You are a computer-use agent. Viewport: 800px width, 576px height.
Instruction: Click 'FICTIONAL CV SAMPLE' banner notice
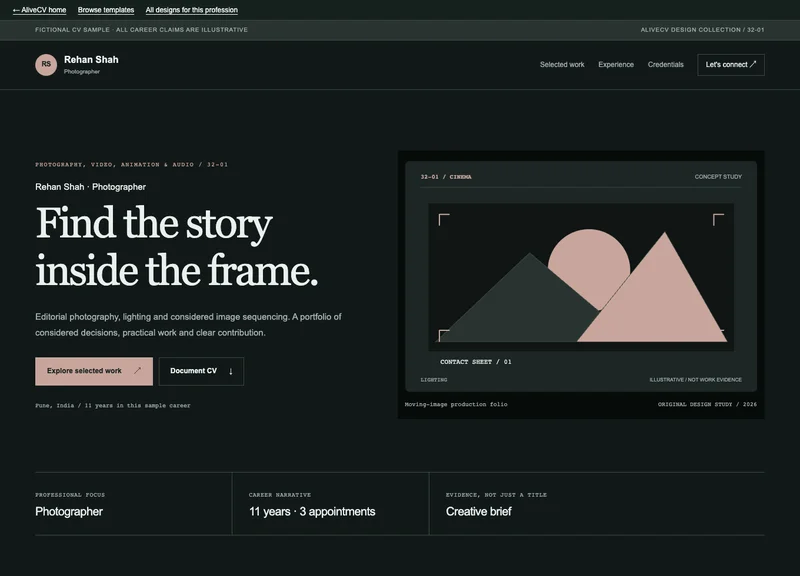click(x=141, y=30)
